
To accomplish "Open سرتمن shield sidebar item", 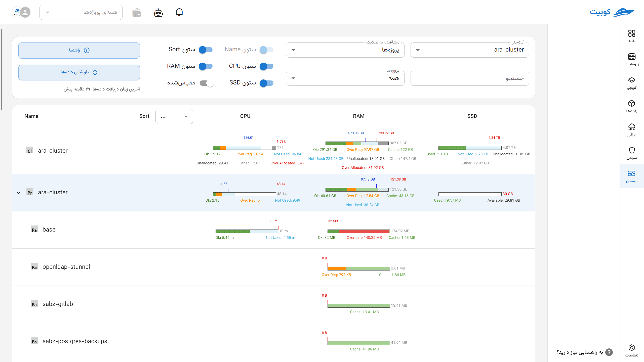I will tap(632, 153).
